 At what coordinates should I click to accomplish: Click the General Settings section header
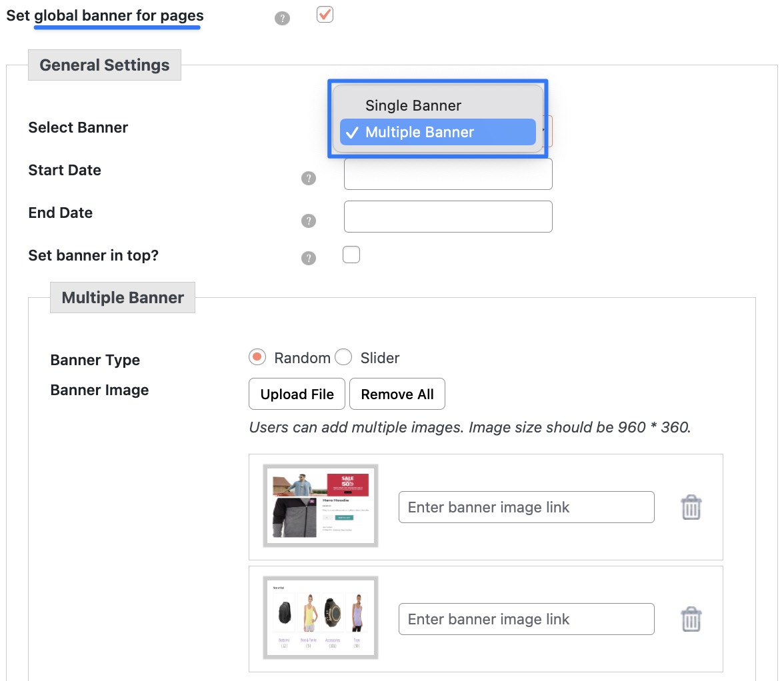[104, 65]
